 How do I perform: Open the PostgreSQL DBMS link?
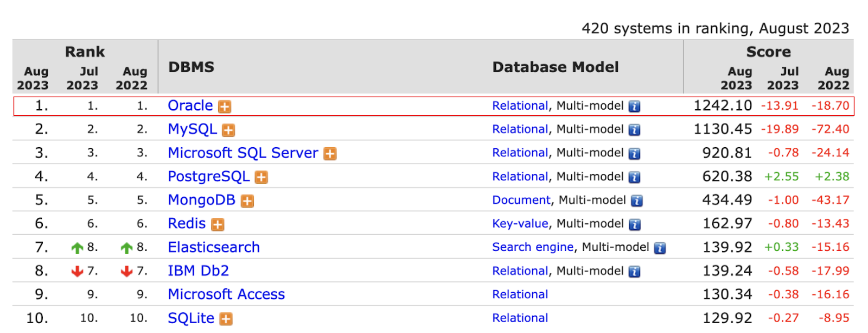[209, 177]
